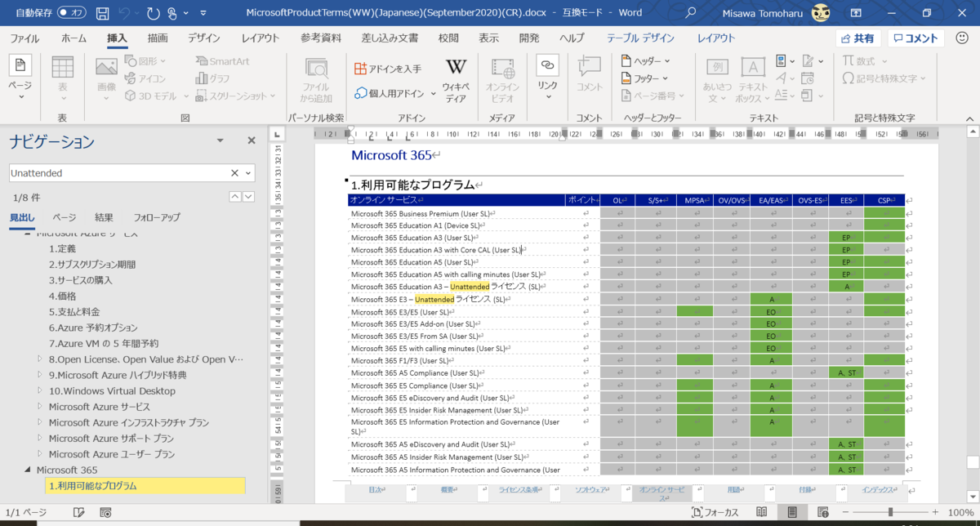
Task: Toggle the 自動保存 autosave switch
Action: click(73, 13)
